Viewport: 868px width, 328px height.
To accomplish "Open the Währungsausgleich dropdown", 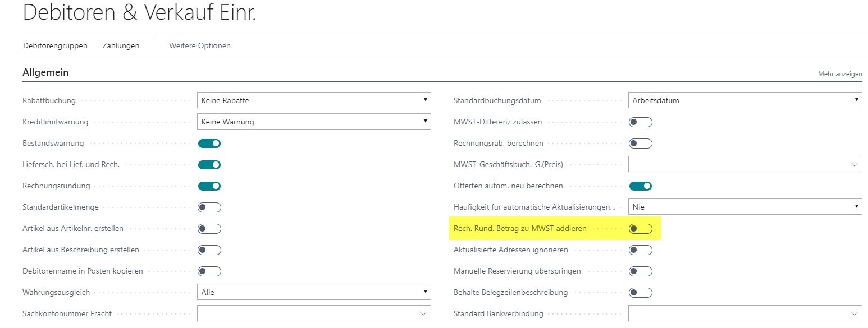I will 314,292.
